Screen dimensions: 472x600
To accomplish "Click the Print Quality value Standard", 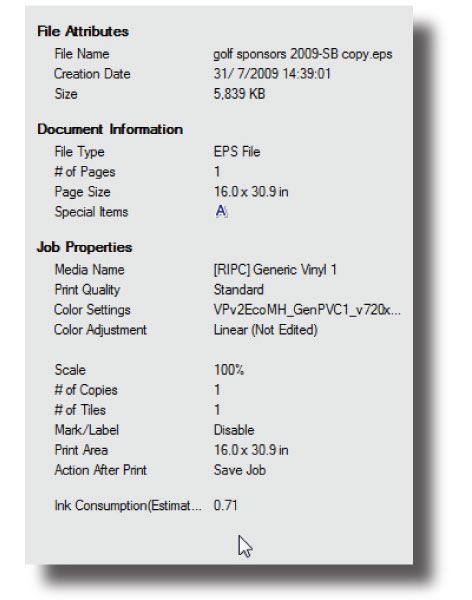I will [x=238, y=290].
